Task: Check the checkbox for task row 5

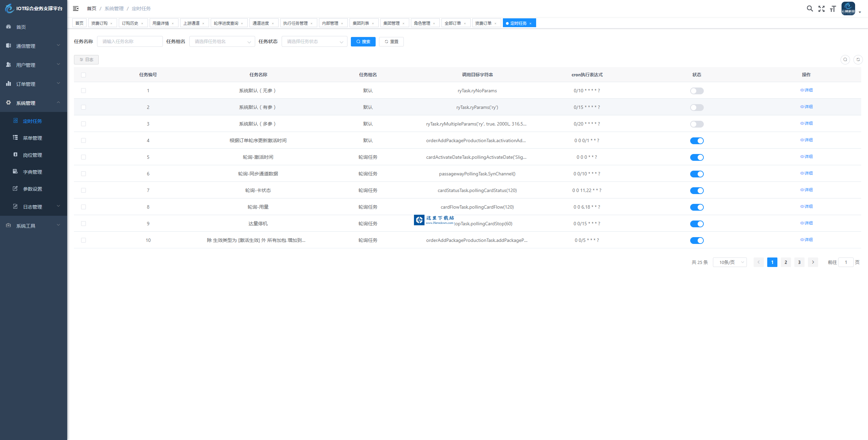Action: point(83,157)
